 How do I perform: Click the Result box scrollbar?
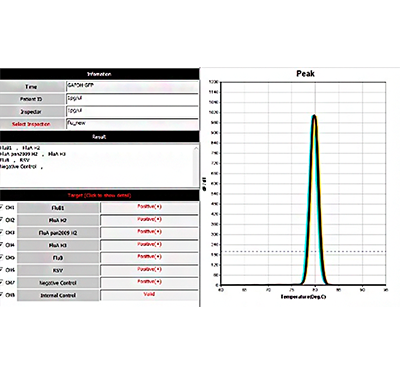(x=196, y=166)
